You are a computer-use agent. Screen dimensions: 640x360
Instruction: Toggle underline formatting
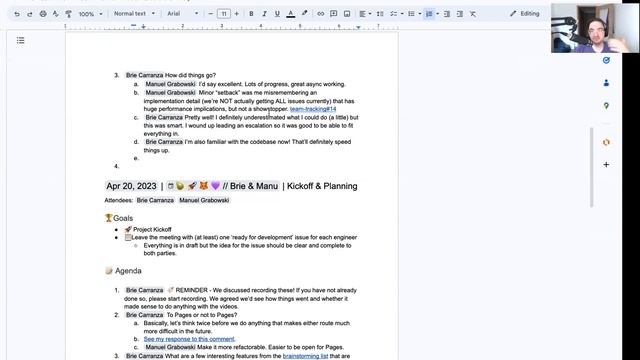[x=277, y=14]
